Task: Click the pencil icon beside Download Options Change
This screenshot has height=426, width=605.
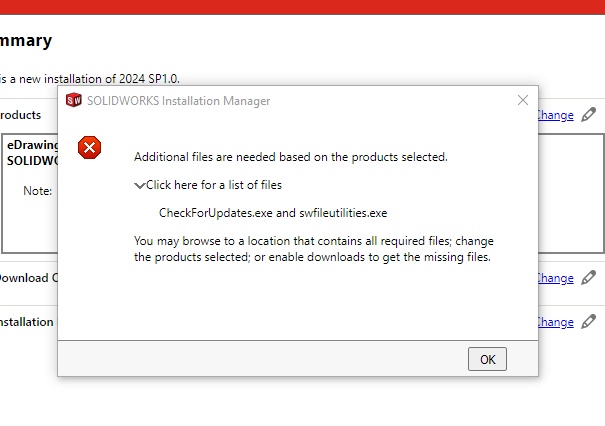Action: pos(589,278)
